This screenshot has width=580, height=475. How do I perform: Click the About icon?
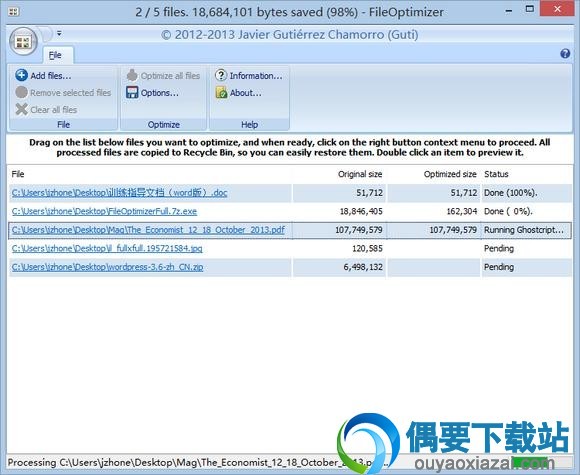(x=221, y=92)
